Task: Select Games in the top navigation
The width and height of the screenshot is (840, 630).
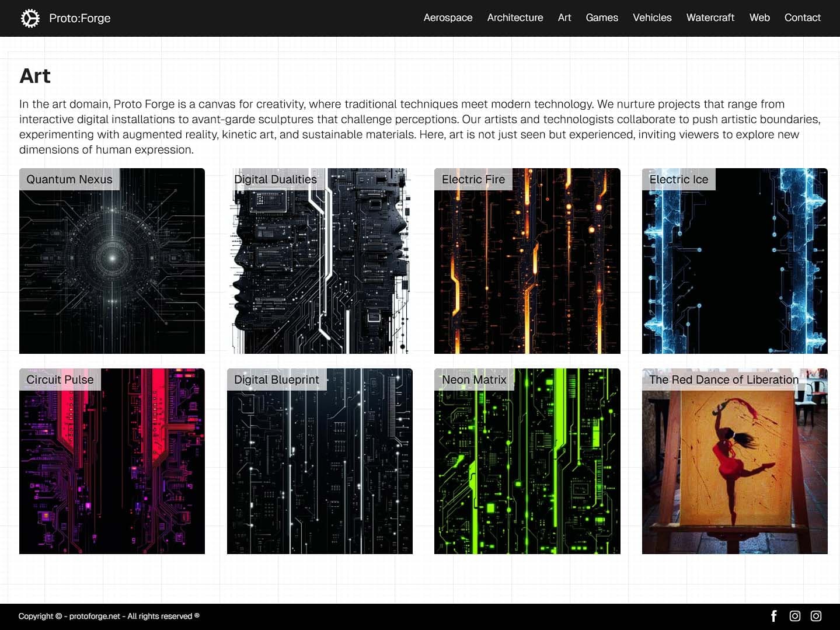Action: [601, 18]
